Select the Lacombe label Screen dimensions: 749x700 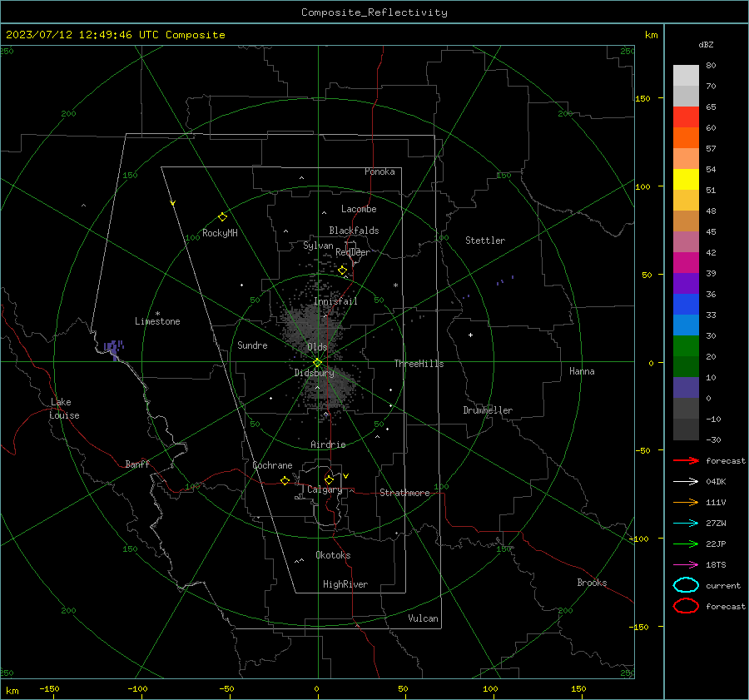[x=359, y=209]
